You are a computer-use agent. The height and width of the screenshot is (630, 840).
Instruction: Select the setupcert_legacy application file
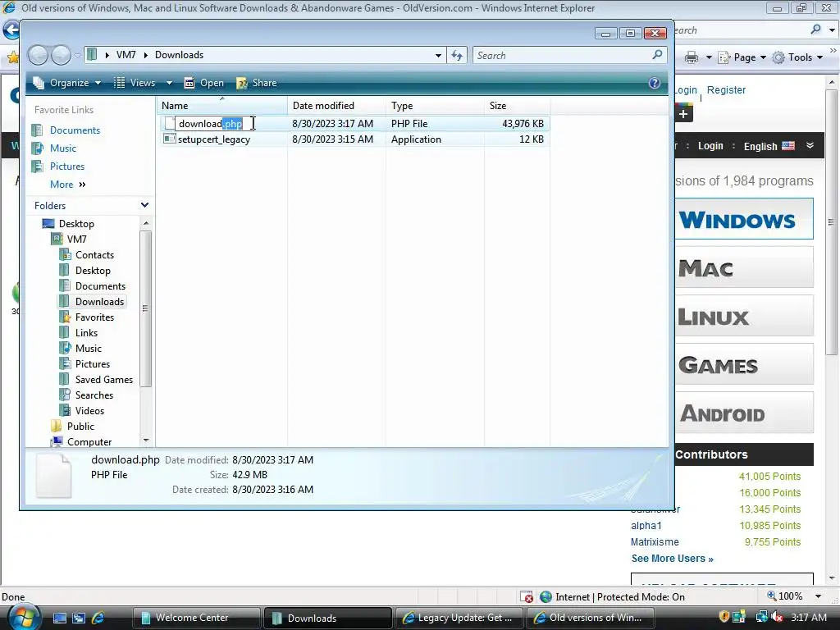214,139
